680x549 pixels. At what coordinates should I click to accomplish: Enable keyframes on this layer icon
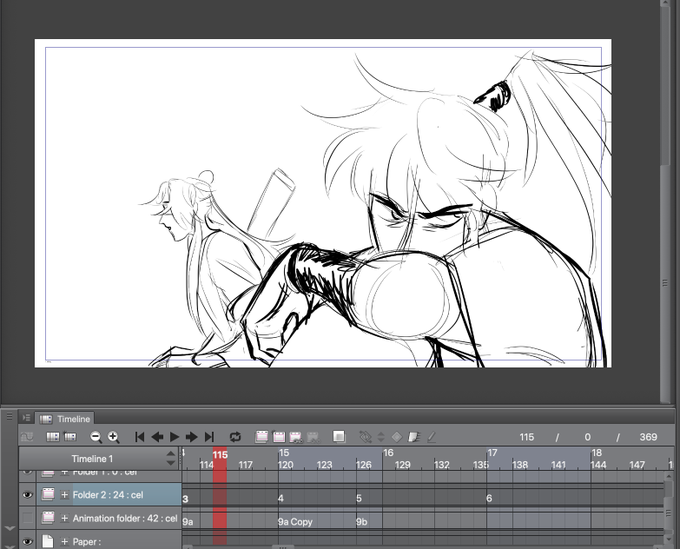click(x=366, y=437)
